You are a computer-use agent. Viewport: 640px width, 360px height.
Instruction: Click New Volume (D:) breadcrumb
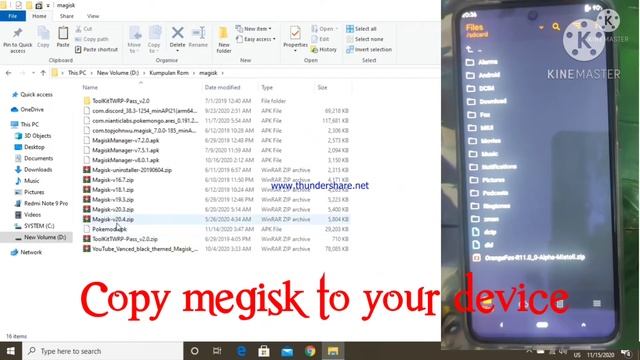118,73
